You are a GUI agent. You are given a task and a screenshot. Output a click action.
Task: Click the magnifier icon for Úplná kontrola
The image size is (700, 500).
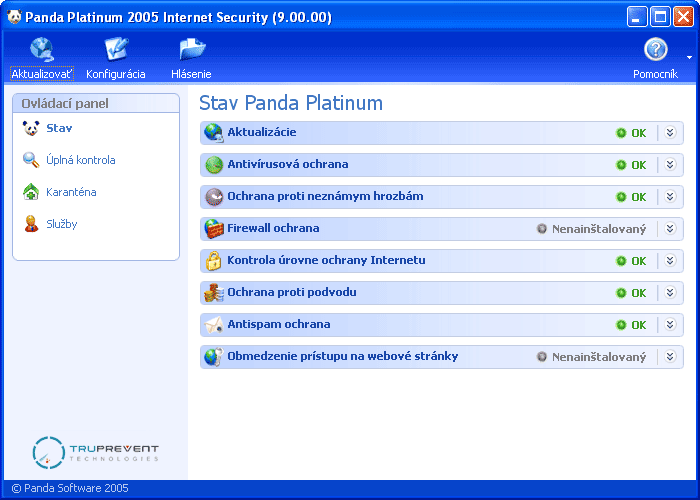tap(31, 160)
